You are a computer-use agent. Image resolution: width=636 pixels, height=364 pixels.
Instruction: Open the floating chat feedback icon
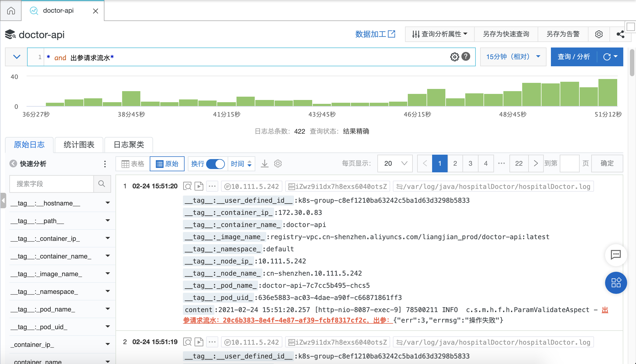point(616,255)
